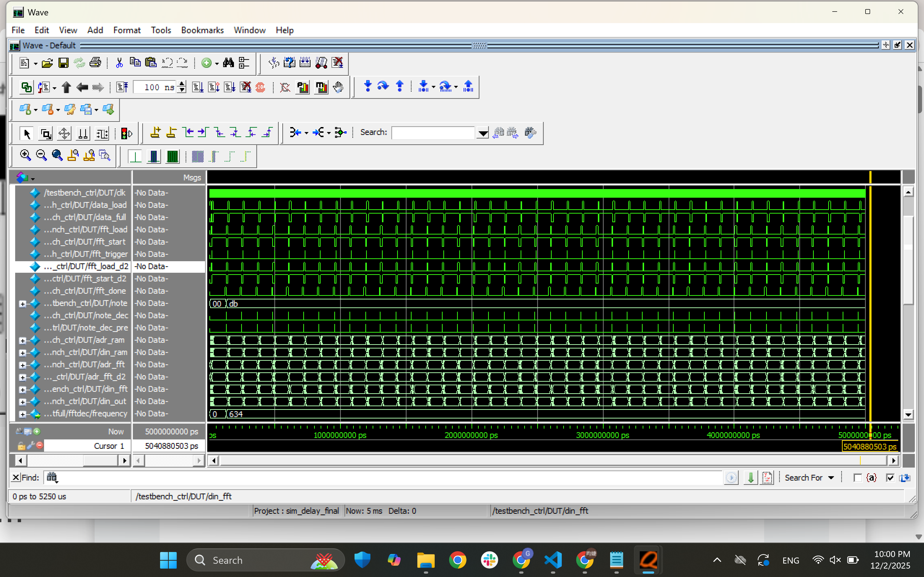Click the Find binoculars icon
The image size is (924, 577).
coord(228,63)
